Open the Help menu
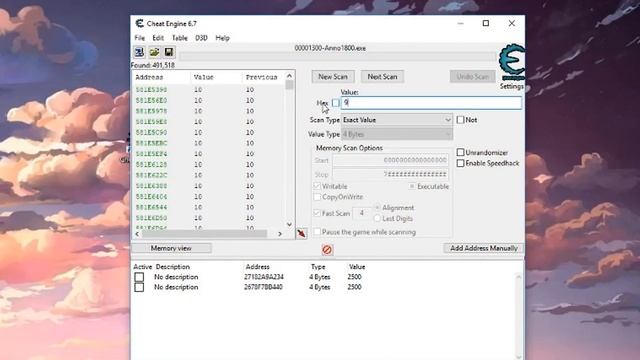The width and height of the screenshot is (640, 360). pyautogui.click(x=222, y=38)
